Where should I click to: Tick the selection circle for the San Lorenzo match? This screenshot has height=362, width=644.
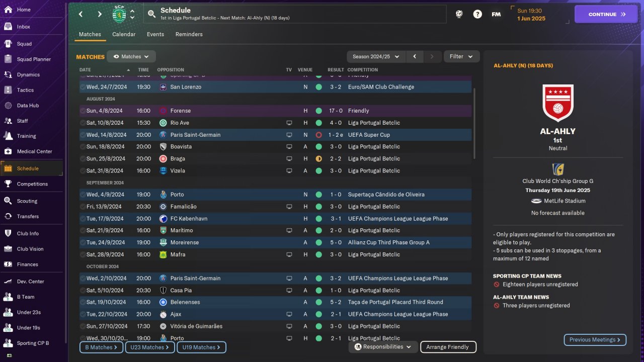point(83,87)
